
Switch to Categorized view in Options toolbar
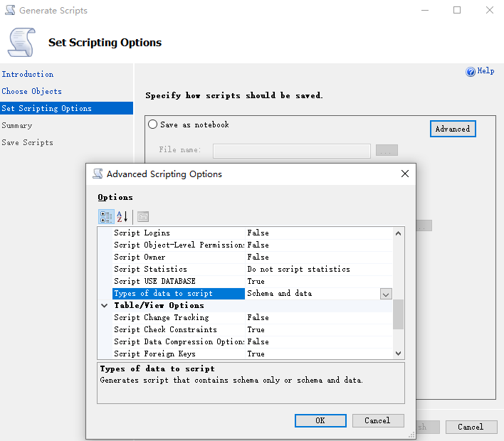click(x=106, y=217)
